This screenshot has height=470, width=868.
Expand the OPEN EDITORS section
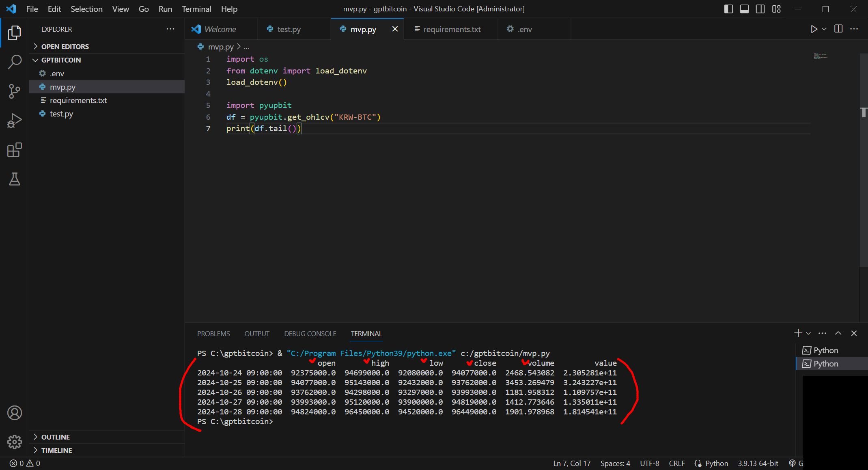coord(65,47)
